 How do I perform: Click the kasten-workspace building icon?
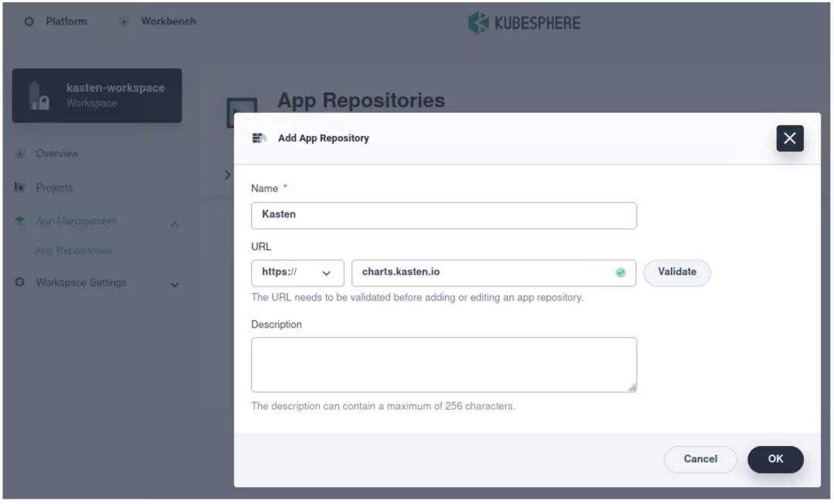pos(39,94)
